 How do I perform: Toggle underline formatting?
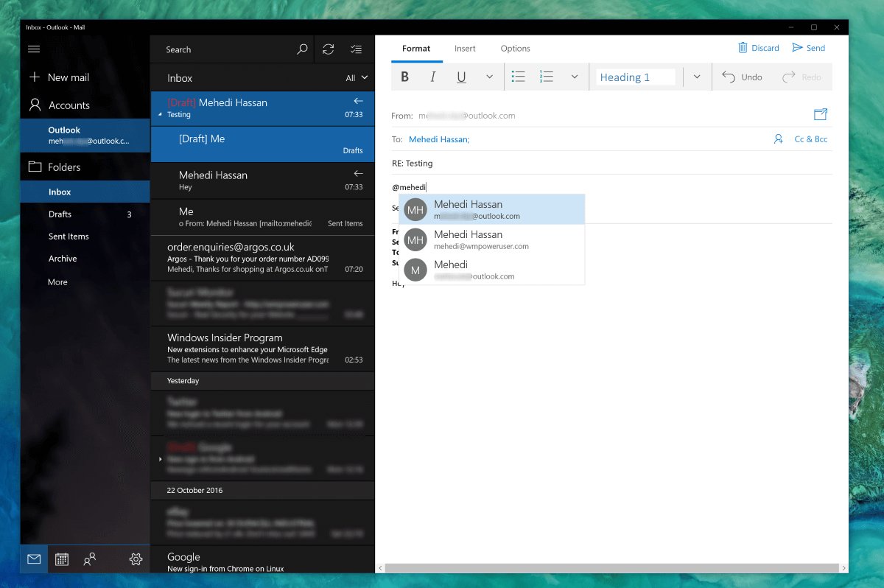click(461, 77)
